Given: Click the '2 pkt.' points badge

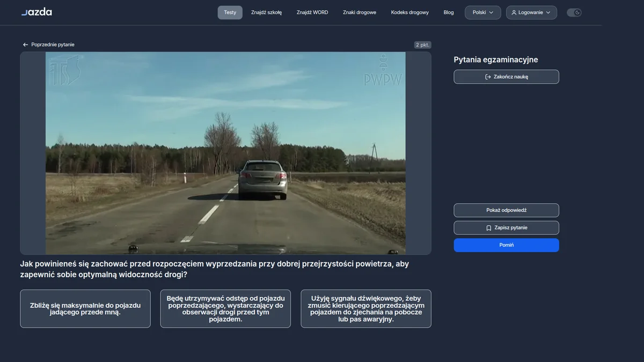Looking at the screenshot, I should pos(423,45).
